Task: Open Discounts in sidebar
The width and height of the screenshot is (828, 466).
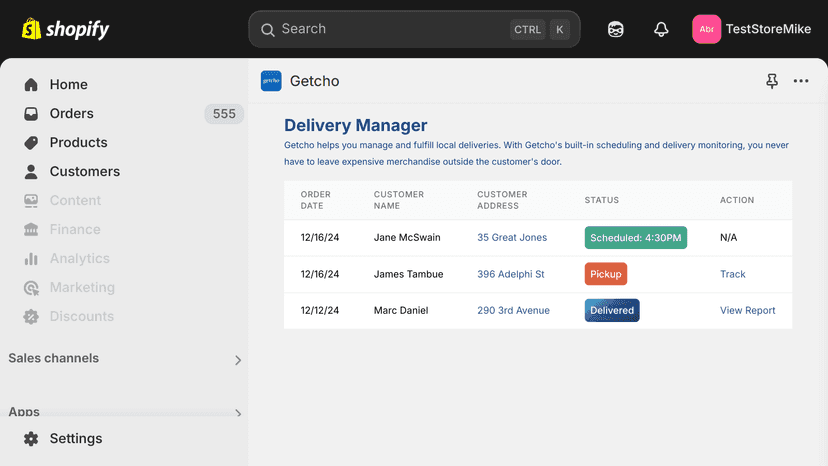Action: tap(81, 316)
